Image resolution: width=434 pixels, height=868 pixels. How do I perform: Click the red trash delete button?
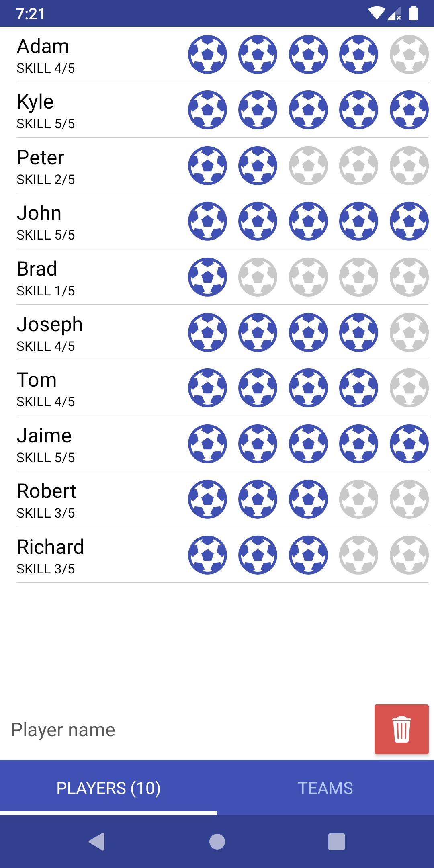click(x=401, y=729)
